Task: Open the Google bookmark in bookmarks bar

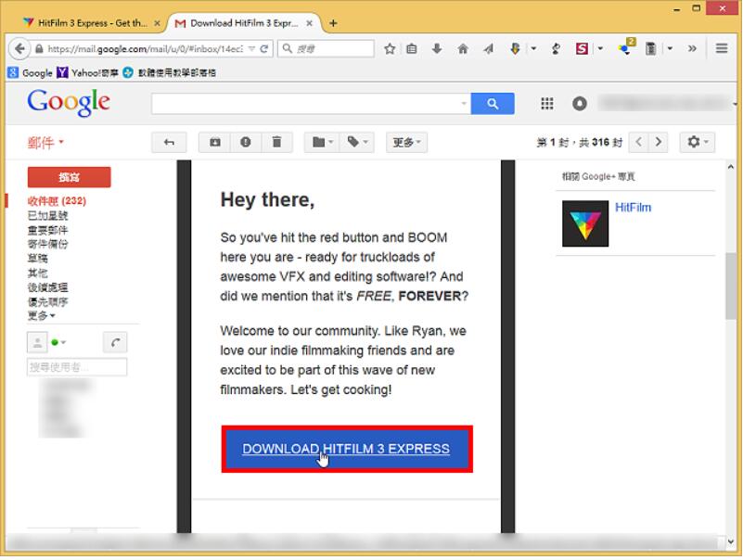Action: [x=31, y=73]
